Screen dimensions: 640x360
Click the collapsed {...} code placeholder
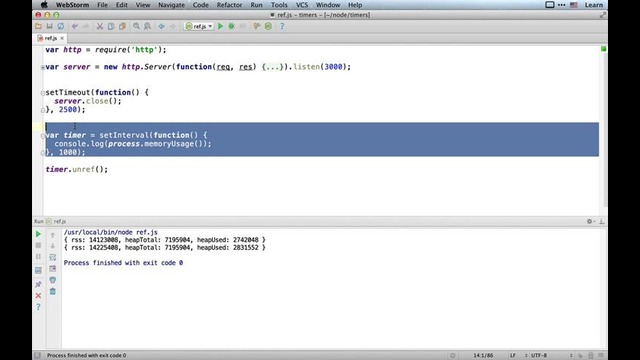pos(272,67)
